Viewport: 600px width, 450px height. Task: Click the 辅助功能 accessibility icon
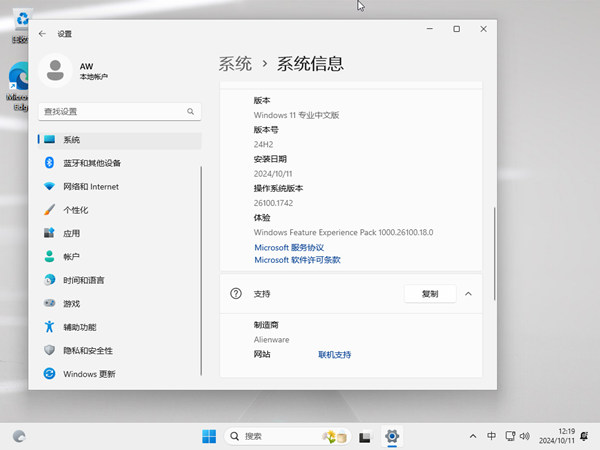pos(49,327)
